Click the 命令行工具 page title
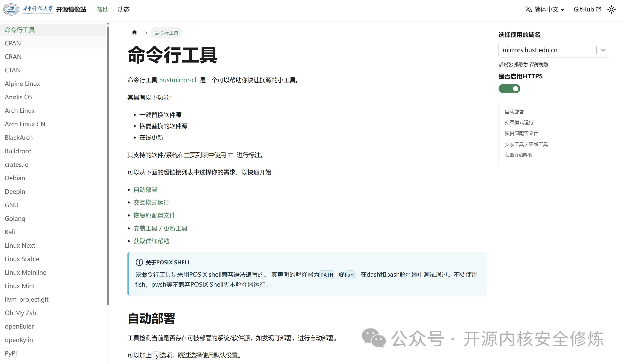Viewport: 624px width, 364px height. pos(172,55)
